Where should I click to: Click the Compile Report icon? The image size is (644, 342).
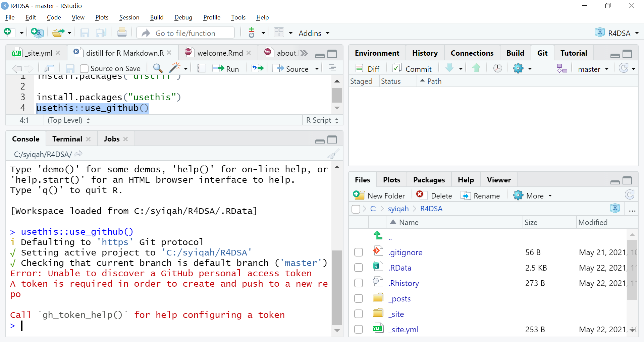pos(201,68)
